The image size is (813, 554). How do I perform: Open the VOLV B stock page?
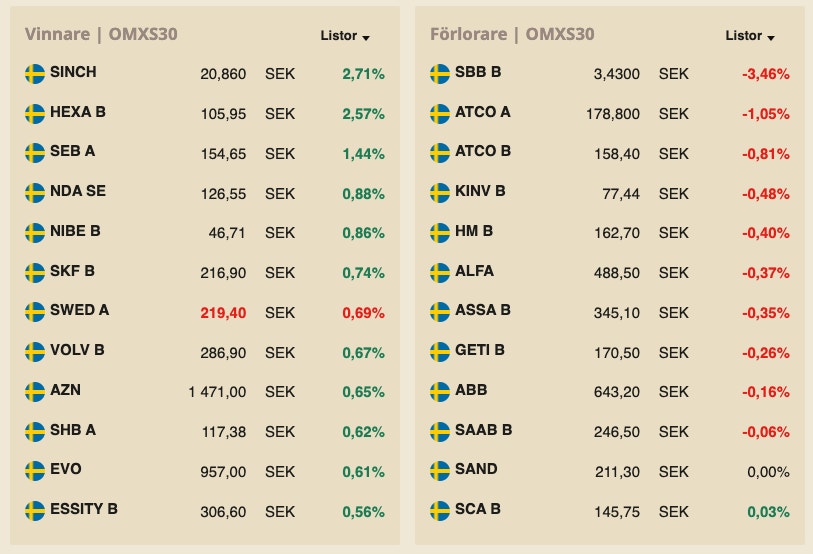(x=77, y=350)
